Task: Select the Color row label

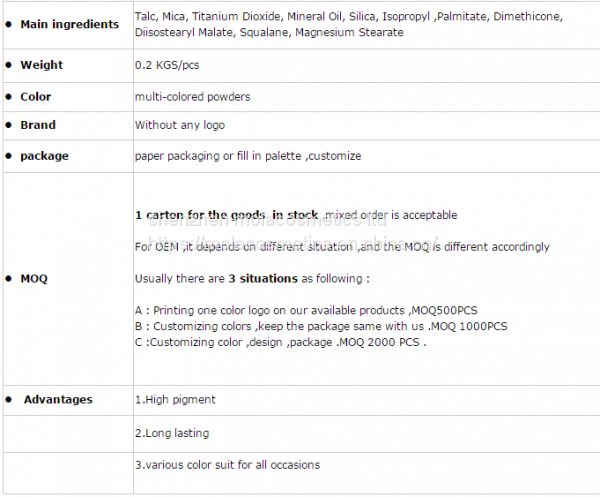Action: click(36, 97)
